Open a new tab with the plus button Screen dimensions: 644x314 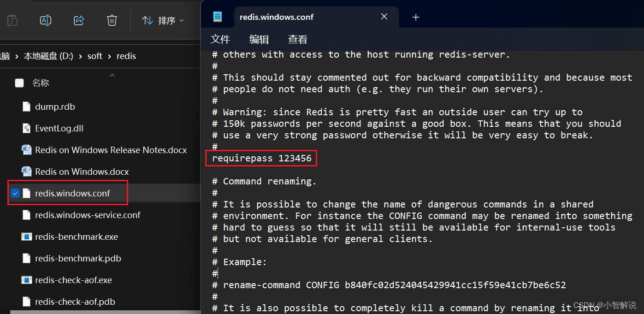(x=416, y=17)
